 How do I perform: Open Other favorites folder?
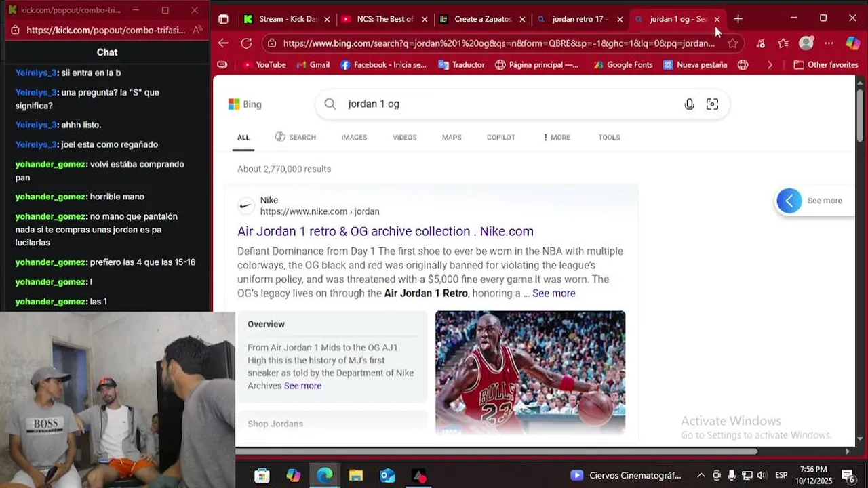(826, 65)
